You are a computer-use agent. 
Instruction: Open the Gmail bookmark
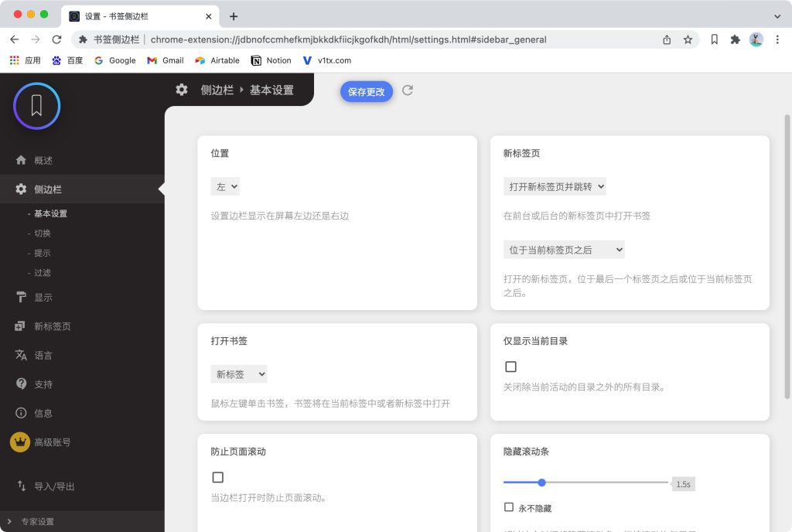[166, 60]
